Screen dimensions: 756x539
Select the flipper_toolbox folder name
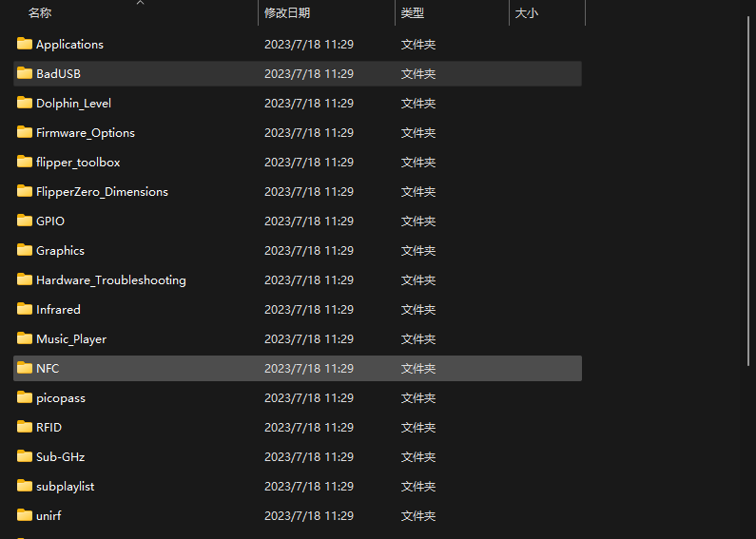click(x=78, y=162)
